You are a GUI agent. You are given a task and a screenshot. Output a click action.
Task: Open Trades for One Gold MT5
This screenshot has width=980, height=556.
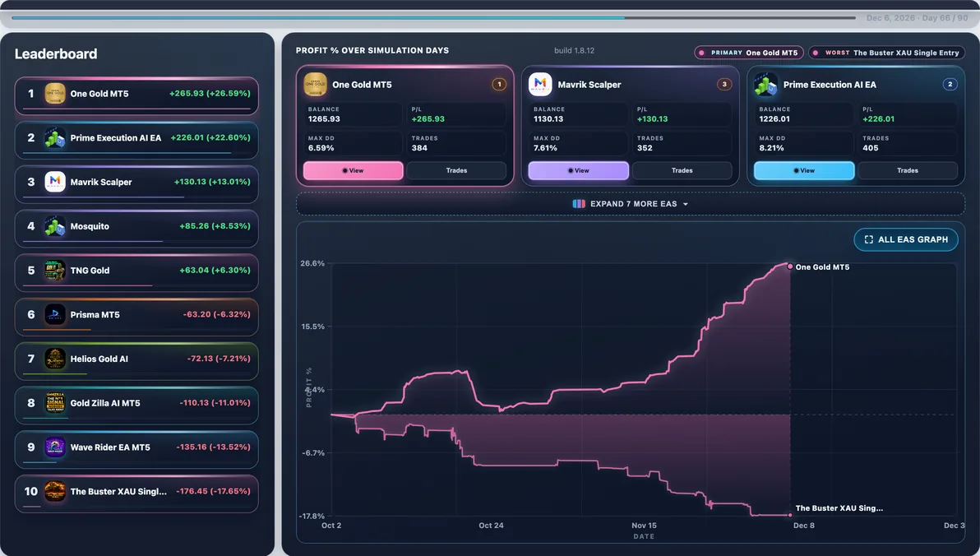(457, 170)
